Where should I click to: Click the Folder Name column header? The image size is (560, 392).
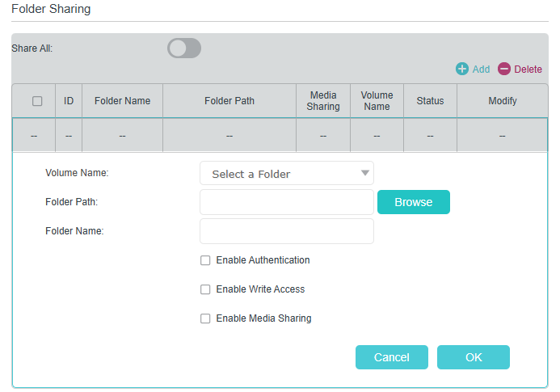pyautogui.click(x=123, y=101)
